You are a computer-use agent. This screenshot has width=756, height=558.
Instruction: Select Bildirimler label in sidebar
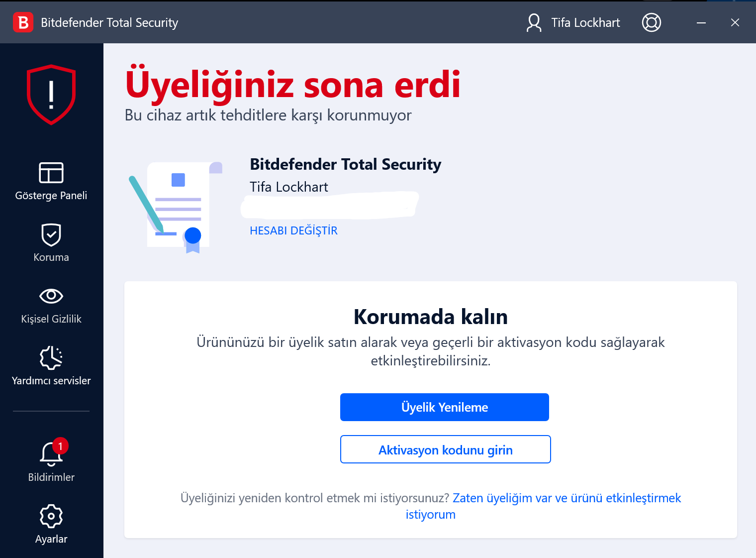tap(51, 477)
